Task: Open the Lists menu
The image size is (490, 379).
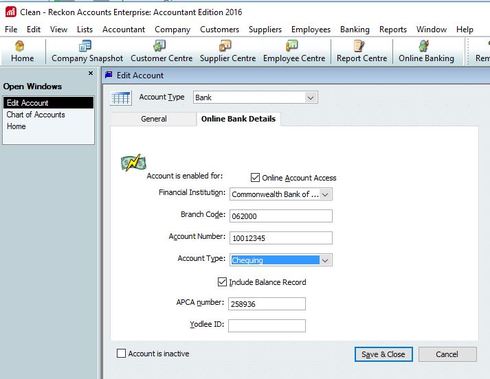Action: click(x=85, y=29)
